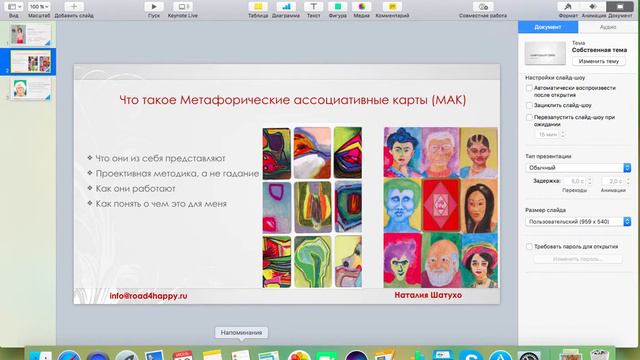Insert a table via Таблица icon
640x360 pixels.
(x=258, y=7)
